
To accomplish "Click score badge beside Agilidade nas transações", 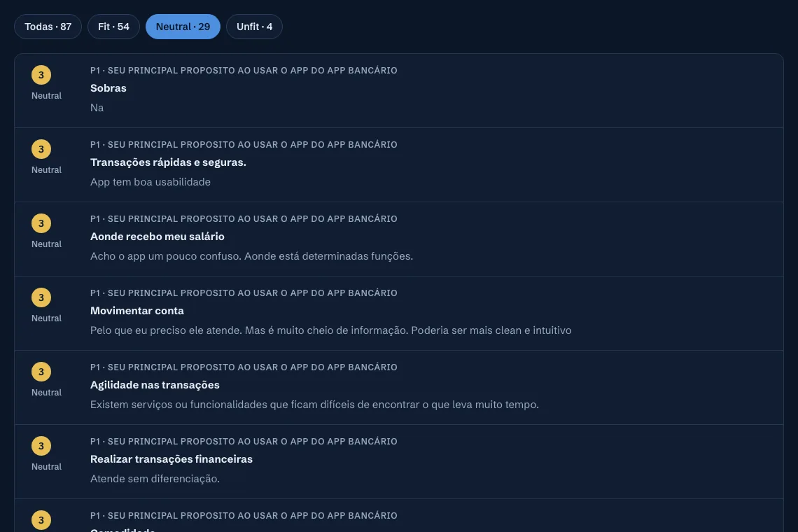I will (x=41, y=372).
